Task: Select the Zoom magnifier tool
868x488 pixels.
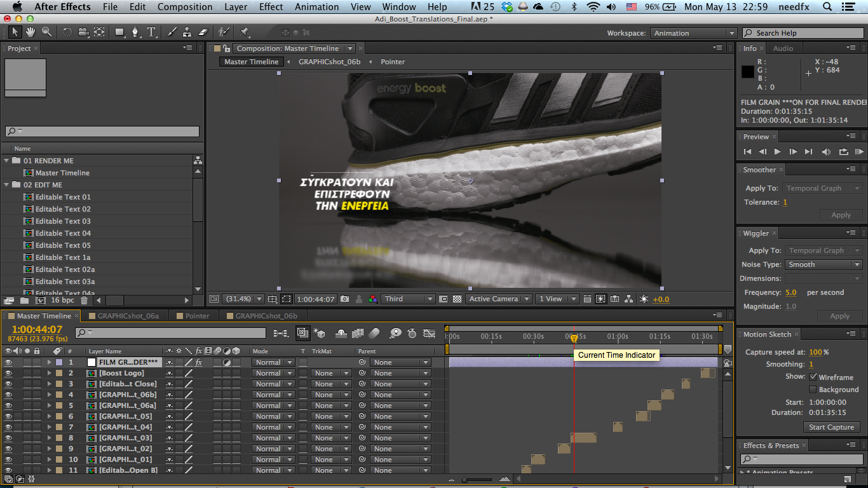Action: [46, 32]
